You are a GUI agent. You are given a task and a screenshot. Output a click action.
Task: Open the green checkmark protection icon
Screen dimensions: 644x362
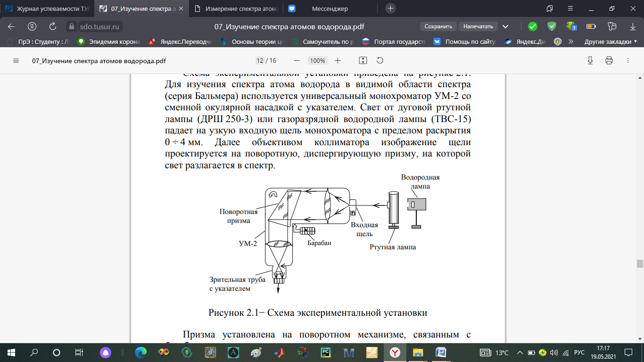point(533,26)
